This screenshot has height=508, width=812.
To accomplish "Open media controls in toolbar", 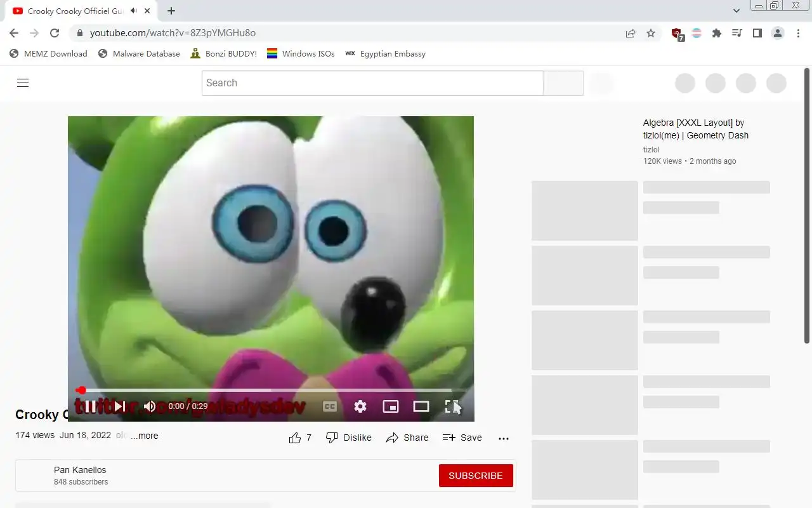I will tap(737, 33).
